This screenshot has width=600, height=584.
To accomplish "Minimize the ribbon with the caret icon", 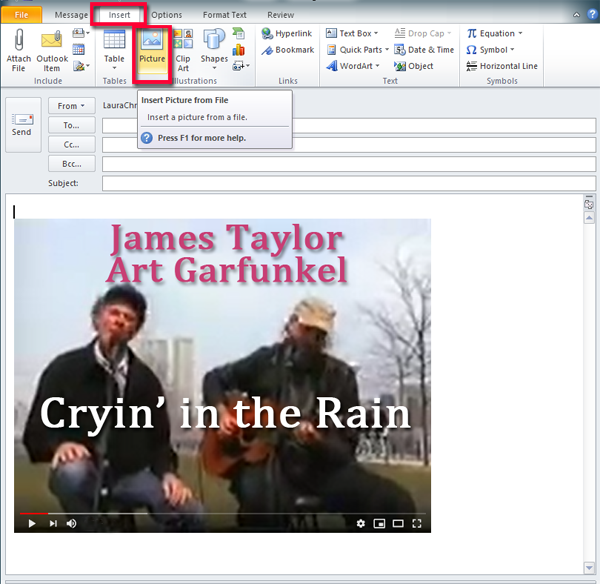I will click(576, 15).
